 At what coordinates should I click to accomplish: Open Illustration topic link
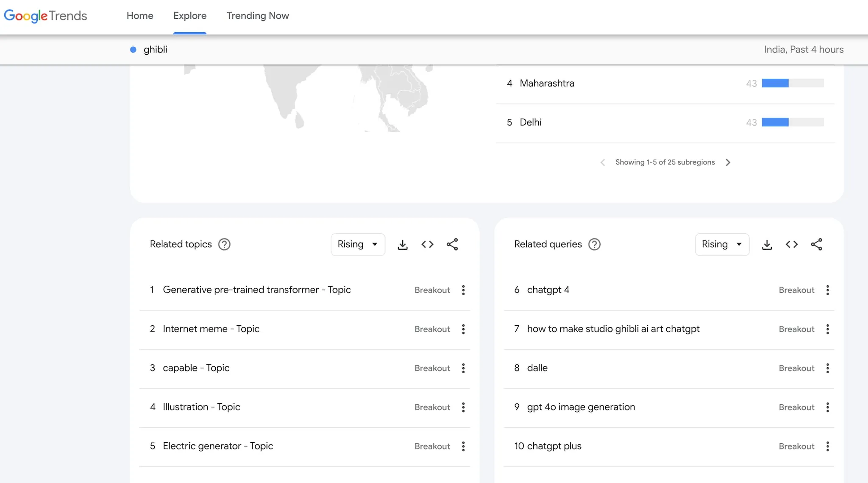201,407
